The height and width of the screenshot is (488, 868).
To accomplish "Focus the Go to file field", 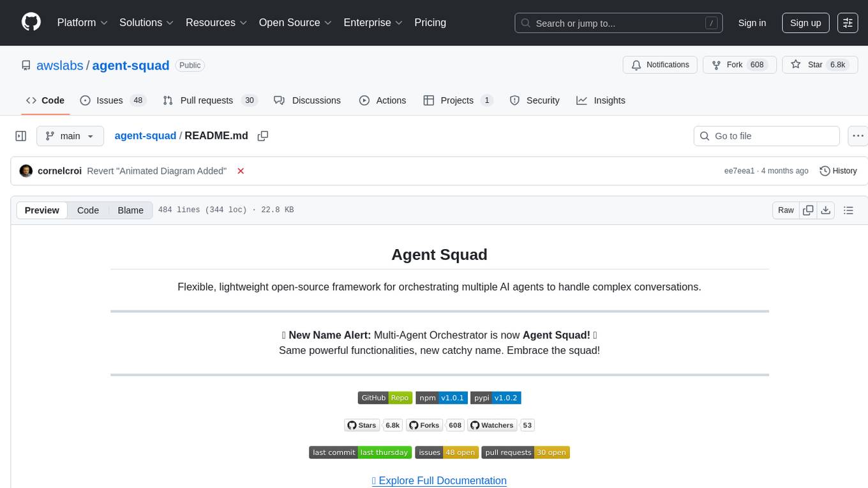I will 767,136.
